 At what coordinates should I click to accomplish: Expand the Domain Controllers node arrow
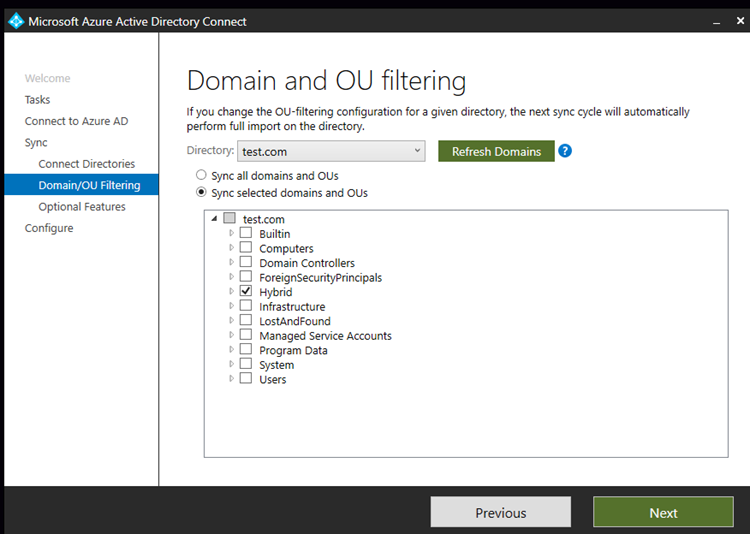[x=232, y=262]
